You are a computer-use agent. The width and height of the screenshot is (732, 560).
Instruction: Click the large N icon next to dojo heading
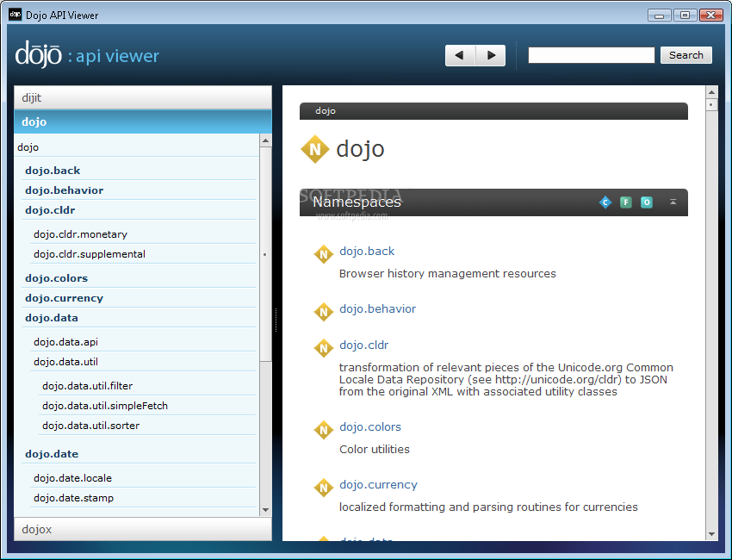click(315, 149)
